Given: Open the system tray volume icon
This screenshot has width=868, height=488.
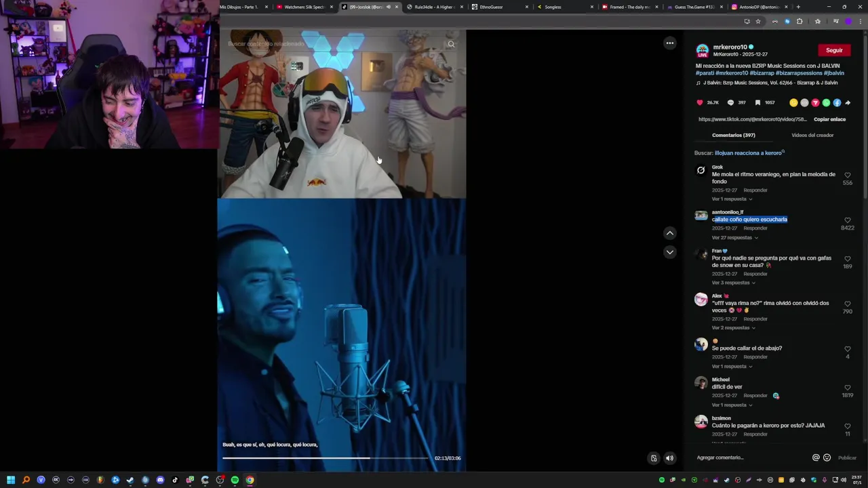Looking at the screenshot, I should [844, 480].
